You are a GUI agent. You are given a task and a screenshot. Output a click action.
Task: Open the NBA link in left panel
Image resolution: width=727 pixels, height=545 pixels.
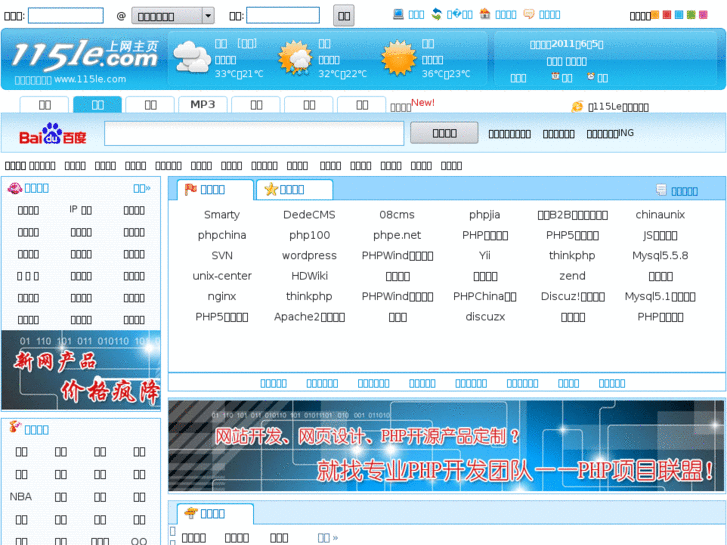pos(21,497)
